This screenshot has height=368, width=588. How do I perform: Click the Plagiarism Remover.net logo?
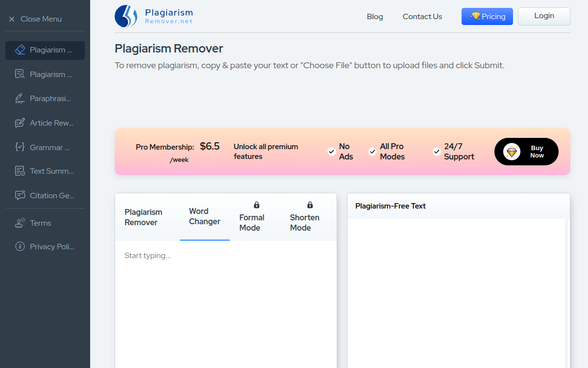154,16
